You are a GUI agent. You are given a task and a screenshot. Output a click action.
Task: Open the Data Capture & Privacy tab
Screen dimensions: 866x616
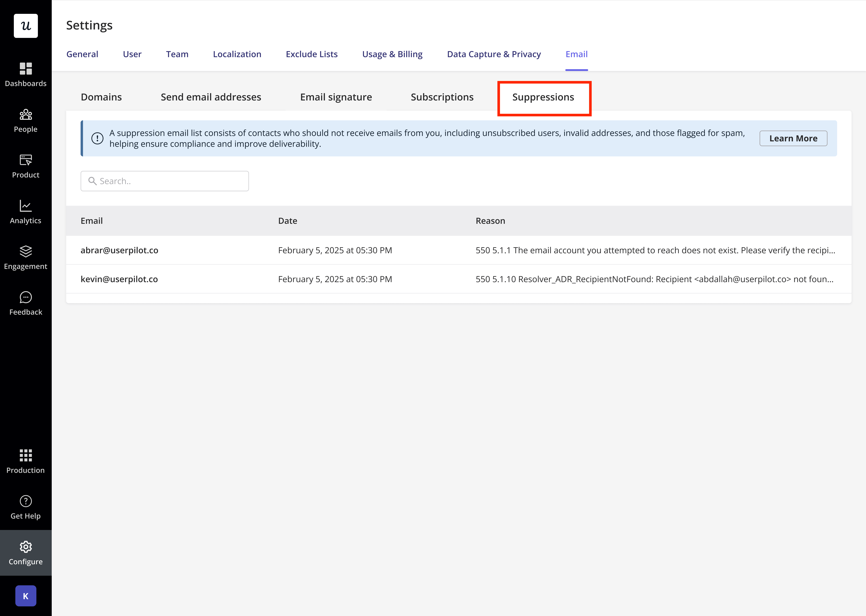pos(494,54)
